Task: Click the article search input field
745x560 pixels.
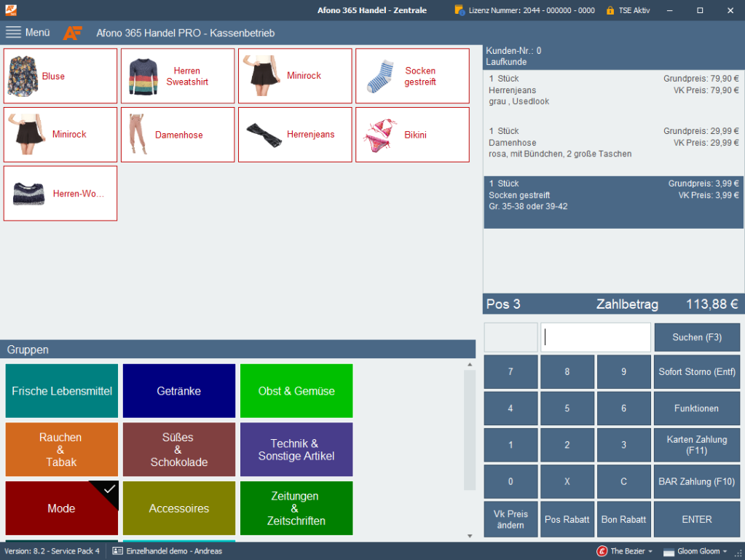Action: click(x=595, y=337)
